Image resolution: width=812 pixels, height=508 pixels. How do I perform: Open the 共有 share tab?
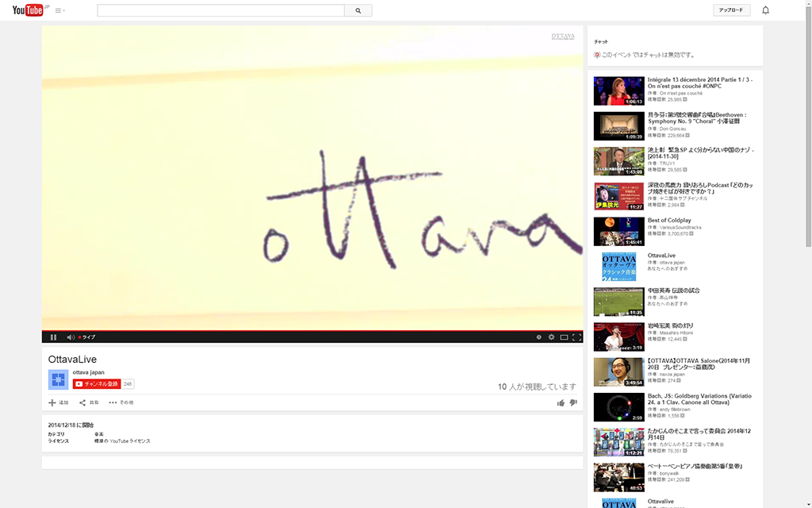coord(89,402)
